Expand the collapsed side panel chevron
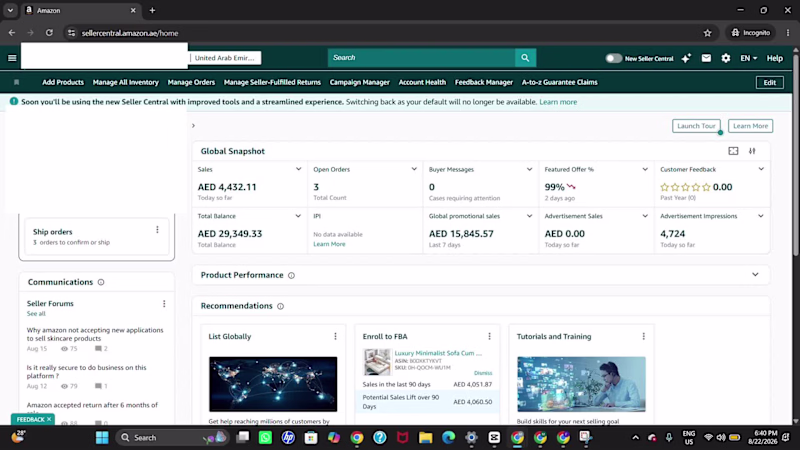The height and width of the screenshot is (450, 800). (193, 126)
